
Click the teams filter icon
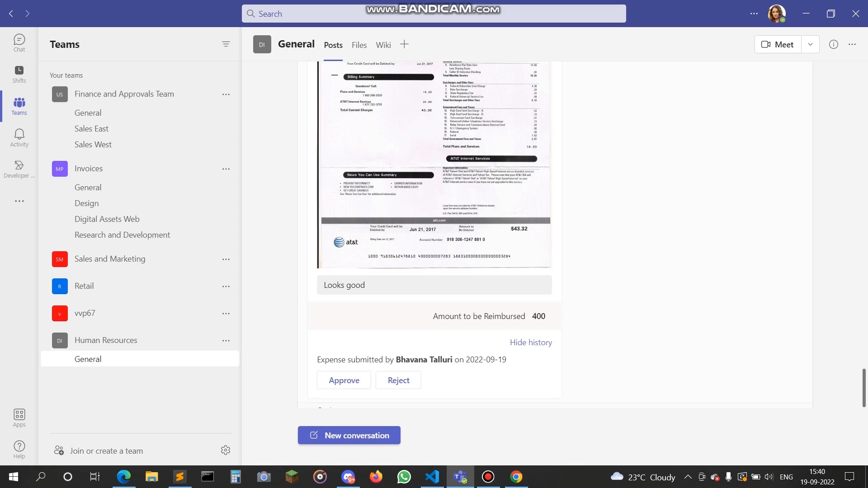[x=226, y=44]
